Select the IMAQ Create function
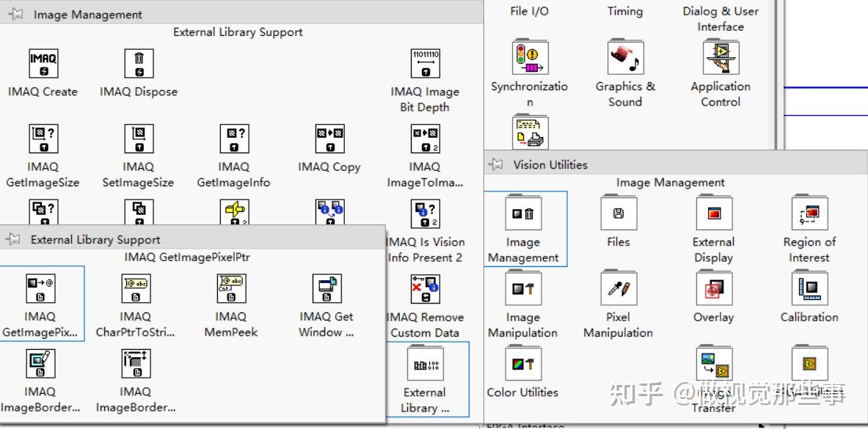This screenshot has width=868, height=429. pos(43,64)
